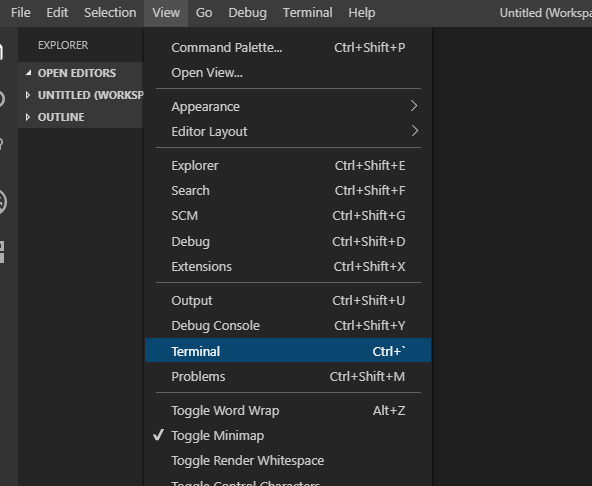
Task: Expand the Appearance submenu
Action: click(288, 106)
